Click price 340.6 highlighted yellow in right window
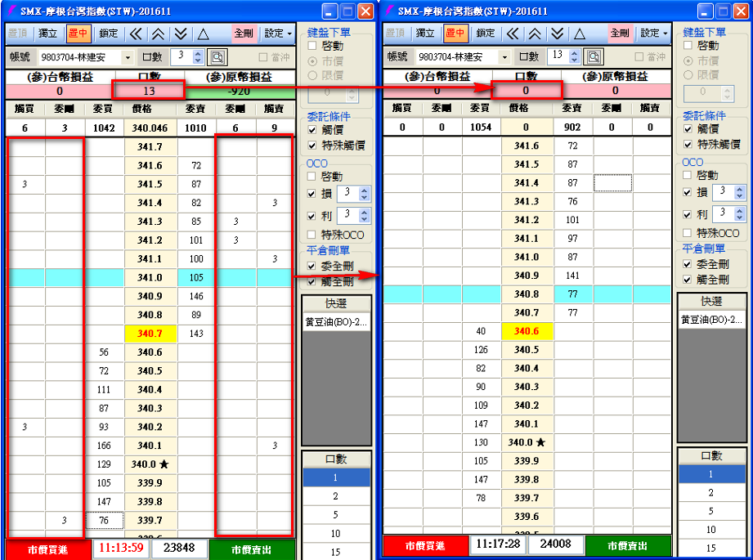 coord(527,331)
